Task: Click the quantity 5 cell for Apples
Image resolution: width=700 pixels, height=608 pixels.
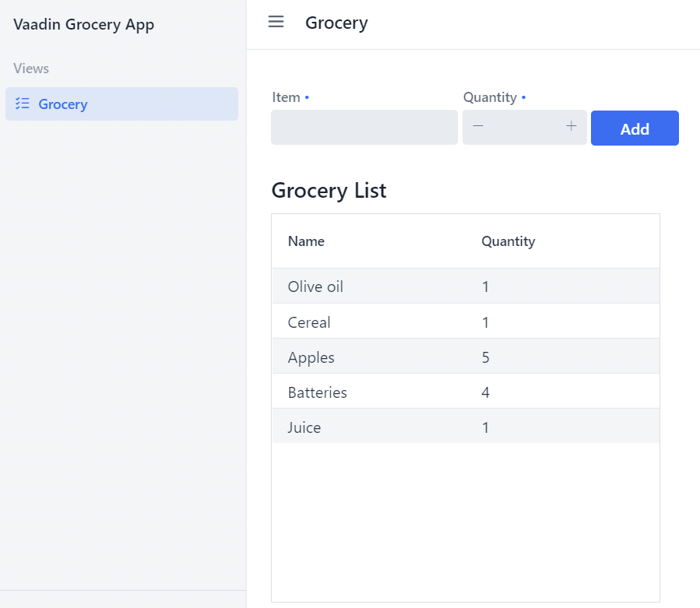Action: coord(486,357)
